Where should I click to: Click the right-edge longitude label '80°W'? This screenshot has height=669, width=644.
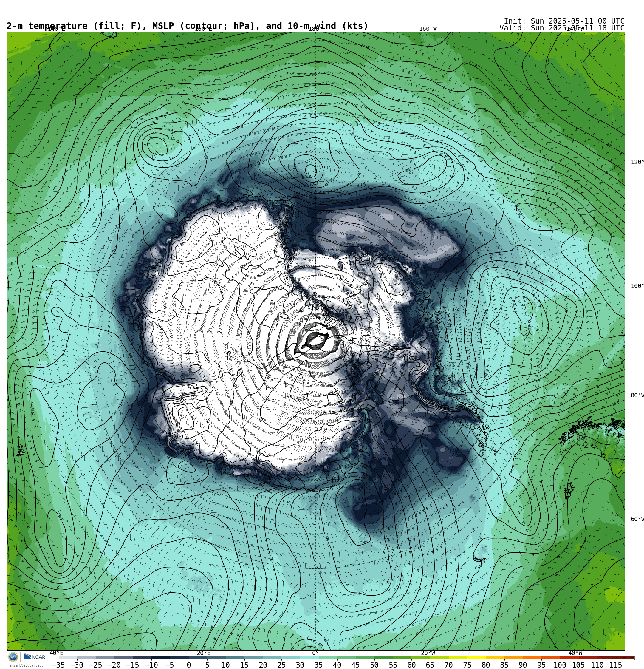(x=637, y=395)
